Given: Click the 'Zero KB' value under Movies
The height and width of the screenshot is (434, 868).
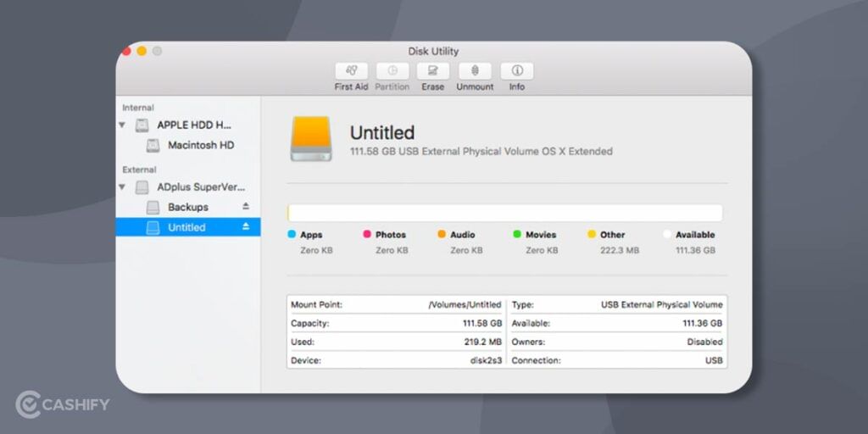Looking at the screenshot, I should (x=542, y=250).
